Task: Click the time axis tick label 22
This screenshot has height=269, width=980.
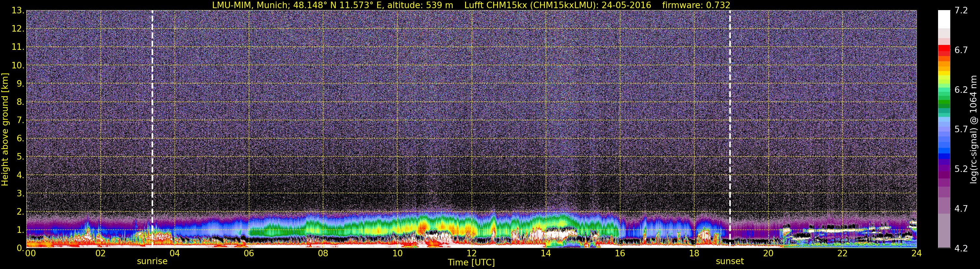Action: click(x=842, y=253)
